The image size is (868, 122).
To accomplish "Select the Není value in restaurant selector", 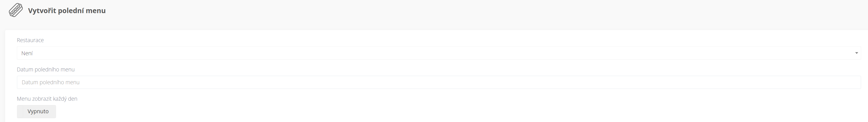I will (27, 53).
